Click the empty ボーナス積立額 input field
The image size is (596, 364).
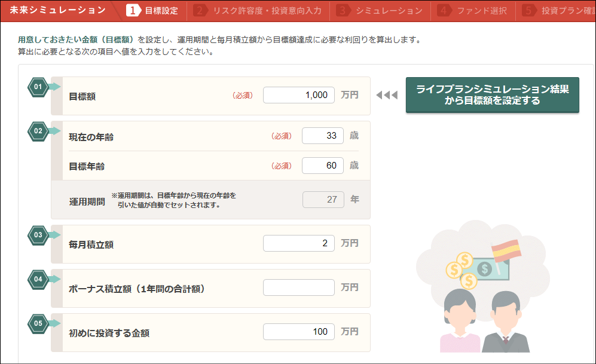(299, 287)
